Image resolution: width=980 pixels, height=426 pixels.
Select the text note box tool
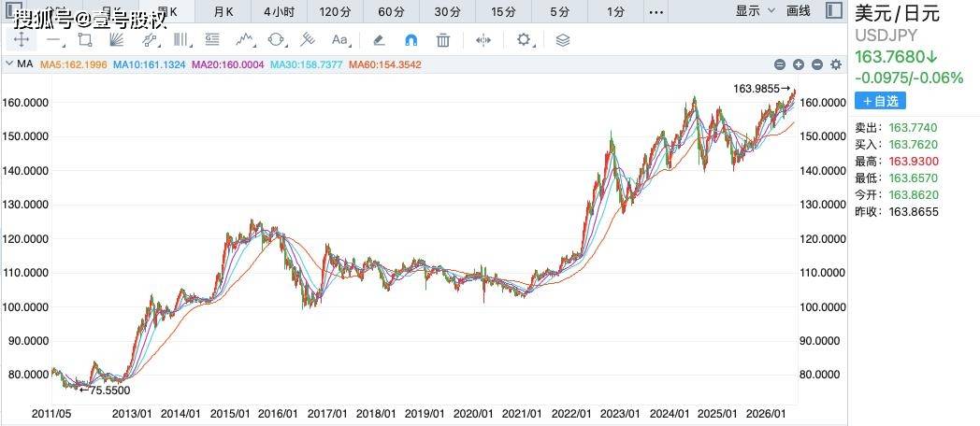point(212,40)
